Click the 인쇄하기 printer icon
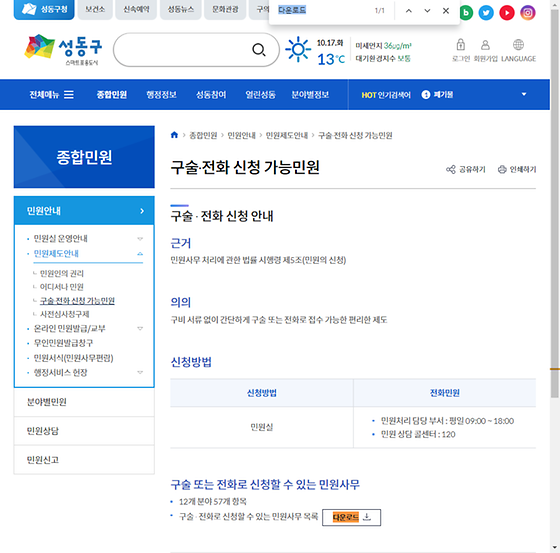Screen dimensions: 560x553 click(x=502, y=169)
